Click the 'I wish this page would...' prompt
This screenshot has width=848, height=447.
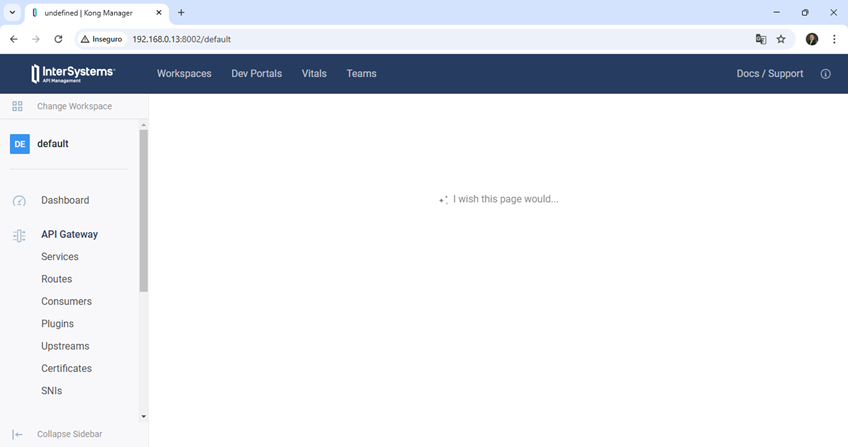pyautogui.click(x=506, y=199)
